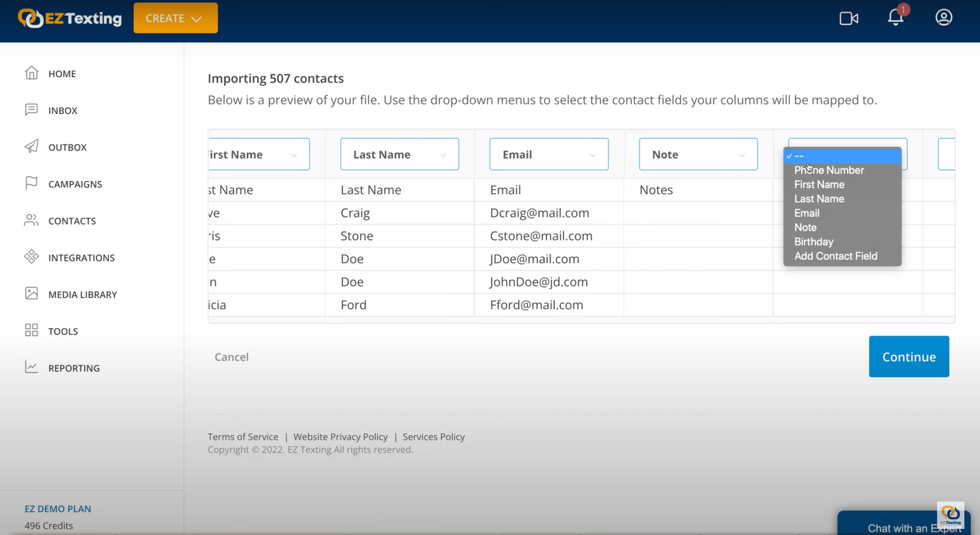The width and height of the screenshot is (980, 535).
Task: Click the Email column header field
Action: click(549, 154)
